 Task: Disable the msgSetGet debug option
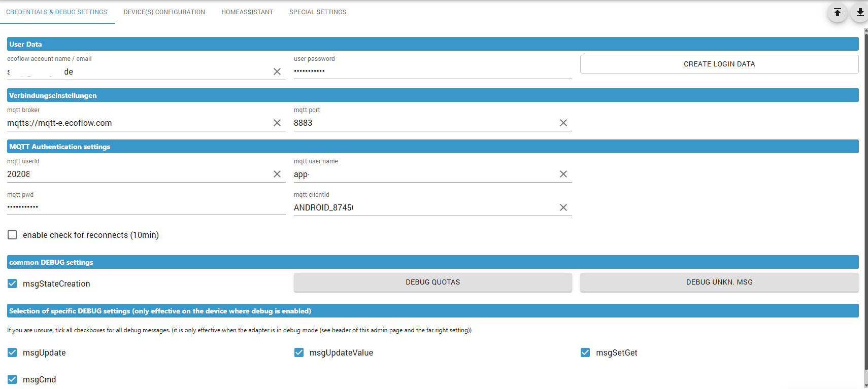click(x=585, y=352)
